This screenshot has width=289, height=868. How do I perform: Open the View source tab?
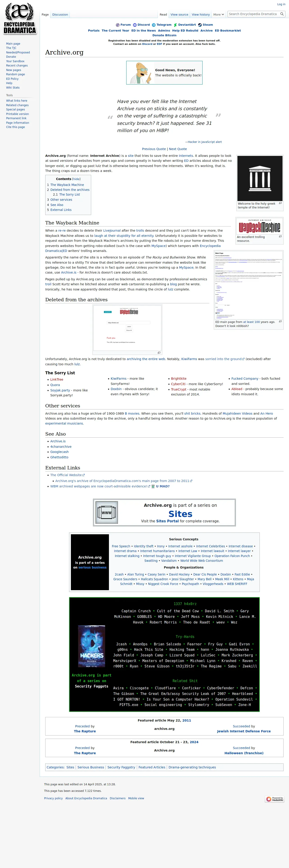[x=179, y=14]
